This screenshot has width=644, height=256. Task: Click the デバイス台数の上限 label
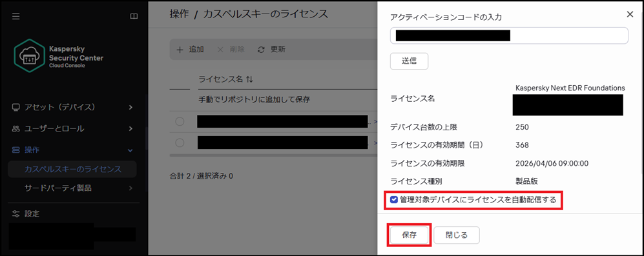pos(424,127)
